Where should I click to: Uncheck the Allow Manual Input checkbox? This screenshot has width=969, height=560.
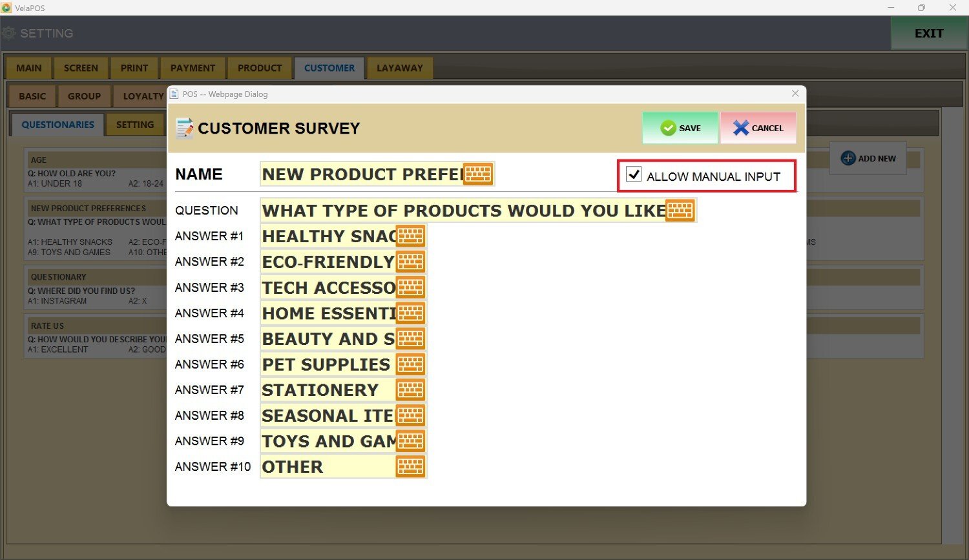click(634, 175)
